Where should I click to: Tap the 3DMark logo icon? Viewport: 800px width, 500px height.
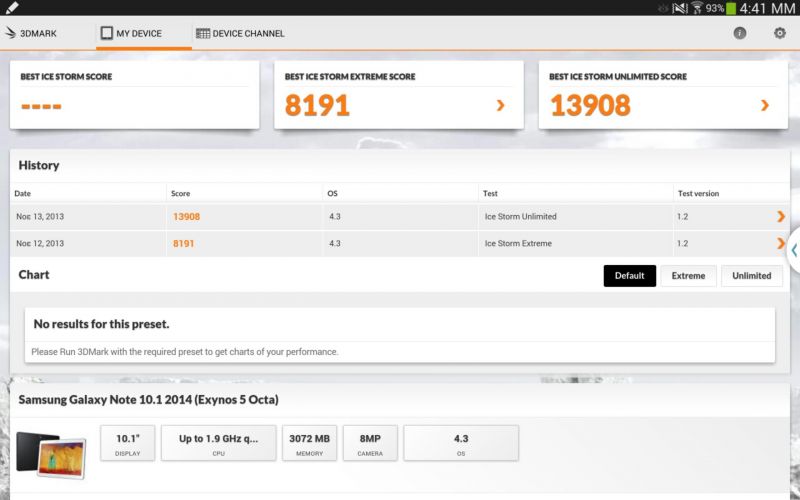tap(10, 33)
